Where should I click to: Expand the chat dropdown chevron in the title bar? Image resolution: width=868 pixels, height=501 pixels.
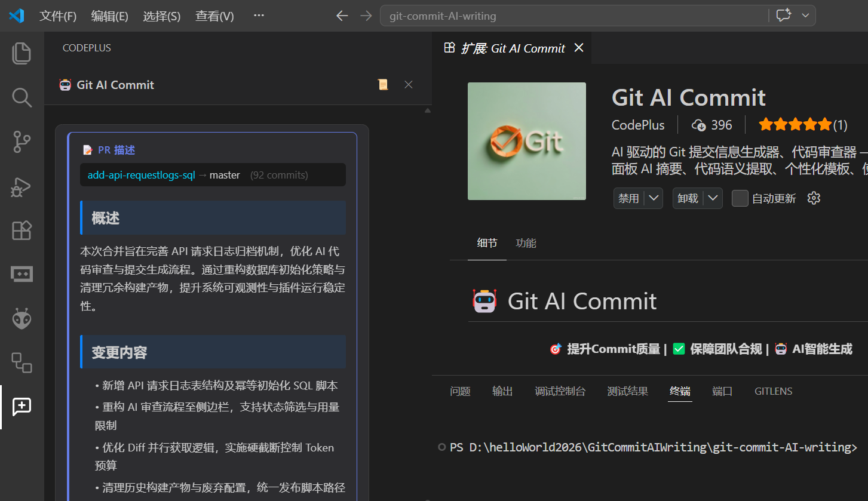(805, 16)
